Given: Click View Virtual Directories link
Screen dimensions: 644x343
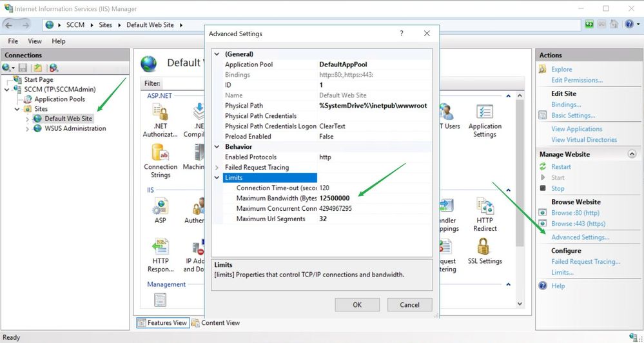Looking at the screenshot, I should pyautogui.click(x=584, y=140).
